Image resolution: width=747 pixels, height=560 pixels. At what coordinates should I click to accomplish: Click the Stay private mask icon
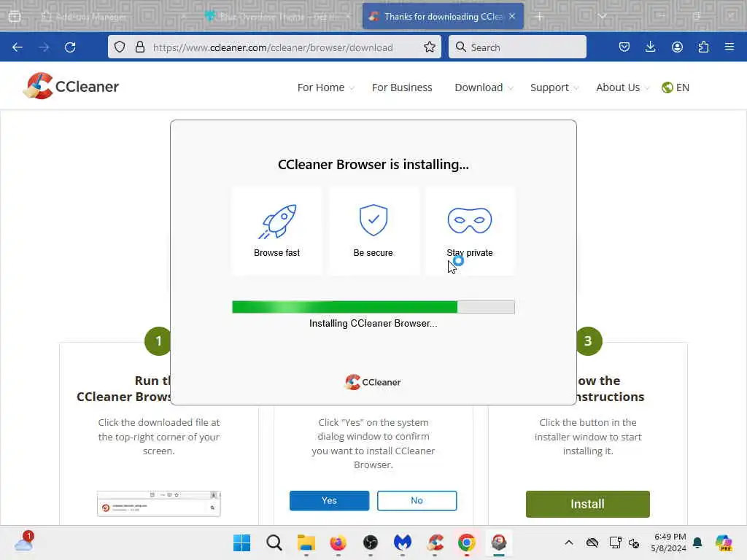pyautogui.click(x=470, y=220)
